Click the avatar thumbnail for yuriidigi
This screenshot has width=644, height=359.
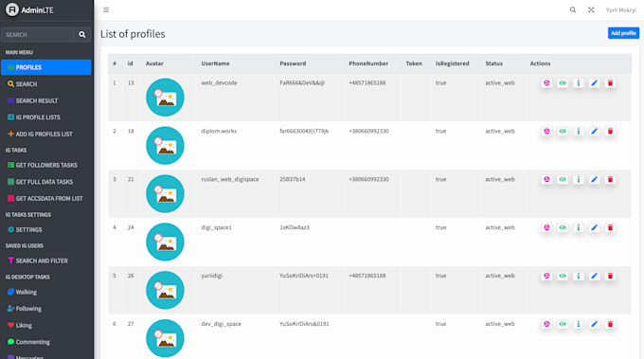(165, 290)
